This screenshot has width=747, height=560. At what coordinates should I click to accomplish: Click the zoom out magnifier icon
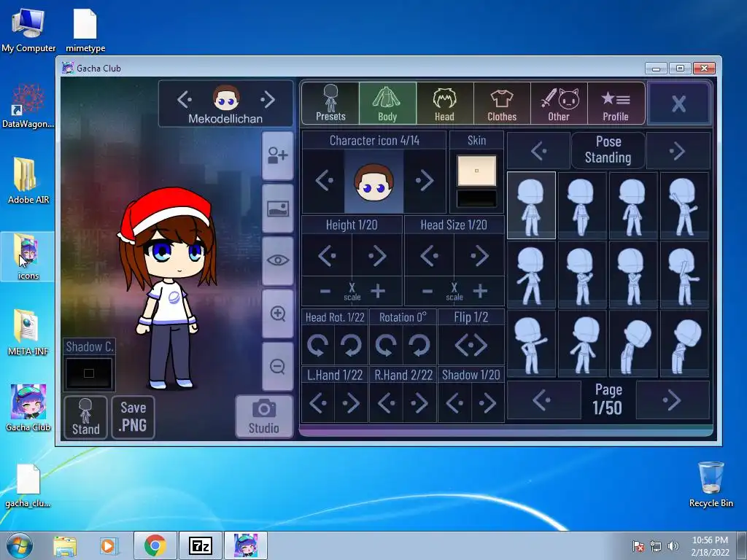click(x=278, y=366)
